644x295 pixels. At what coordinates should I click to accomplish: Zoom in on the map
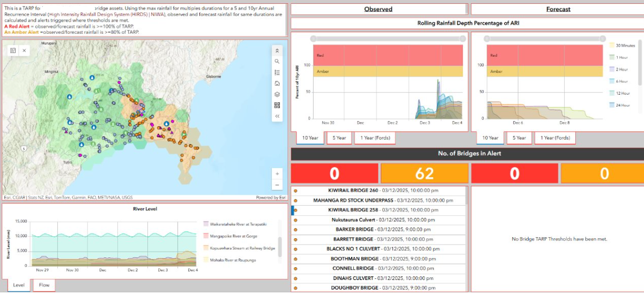[277, 173]
